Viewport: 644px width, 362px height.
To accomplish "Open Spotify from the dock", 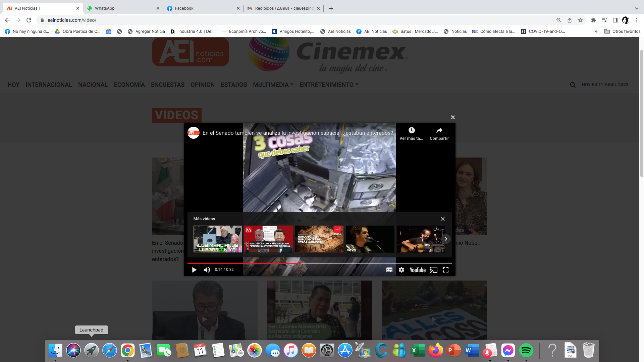I will point(526,351).
